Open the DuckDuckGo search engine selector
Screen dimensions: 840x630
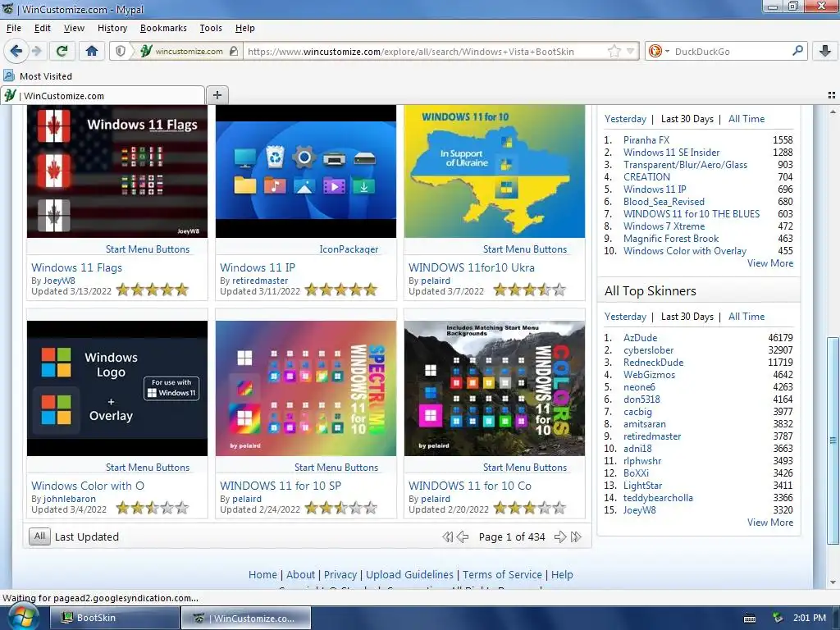659,52
